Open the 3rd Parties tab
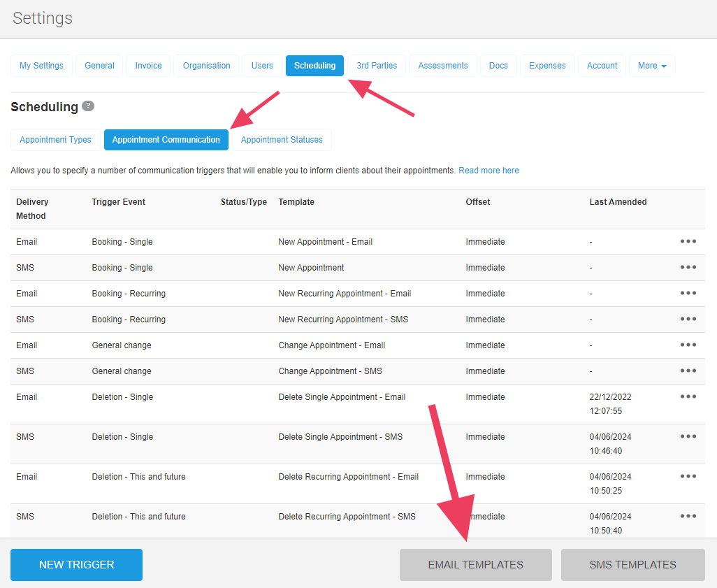This screenshot has height=588, width=717. point(377,66)
